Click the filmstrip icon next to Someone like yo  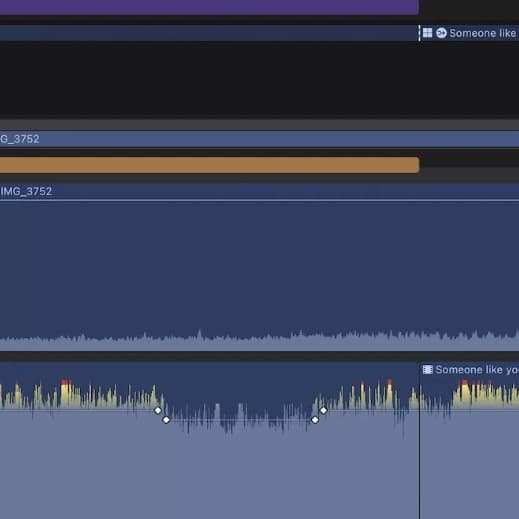[x=428, y=369]
